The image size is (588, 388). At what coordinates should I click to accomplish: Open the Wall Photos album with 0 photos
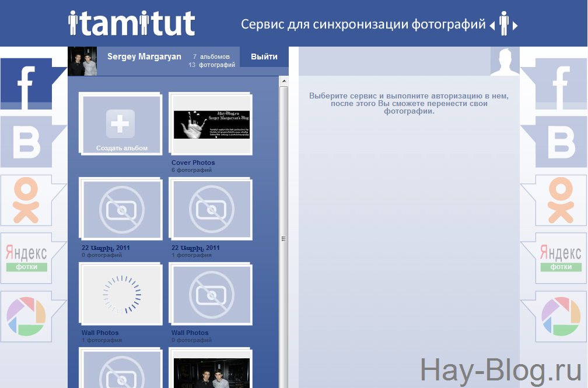212,295
